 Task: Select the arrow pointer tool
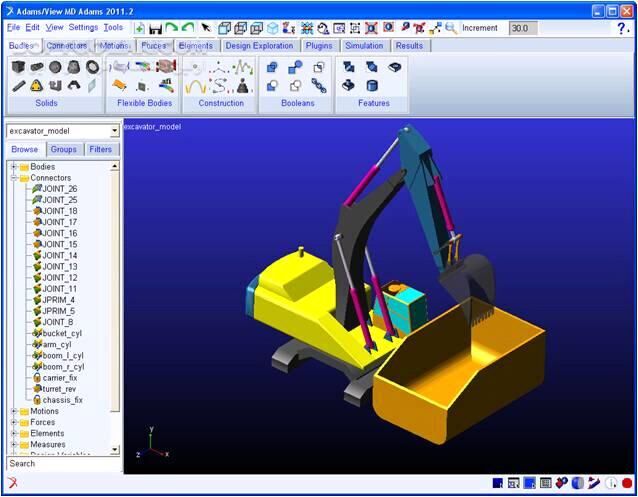[206, 28]
